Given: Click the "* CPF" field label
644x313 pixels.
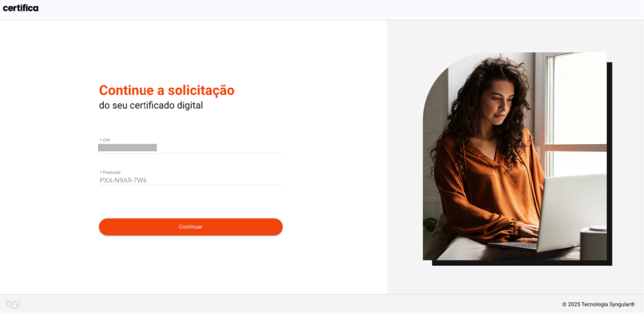Looking at the screenshot, I should coord(105,140).
